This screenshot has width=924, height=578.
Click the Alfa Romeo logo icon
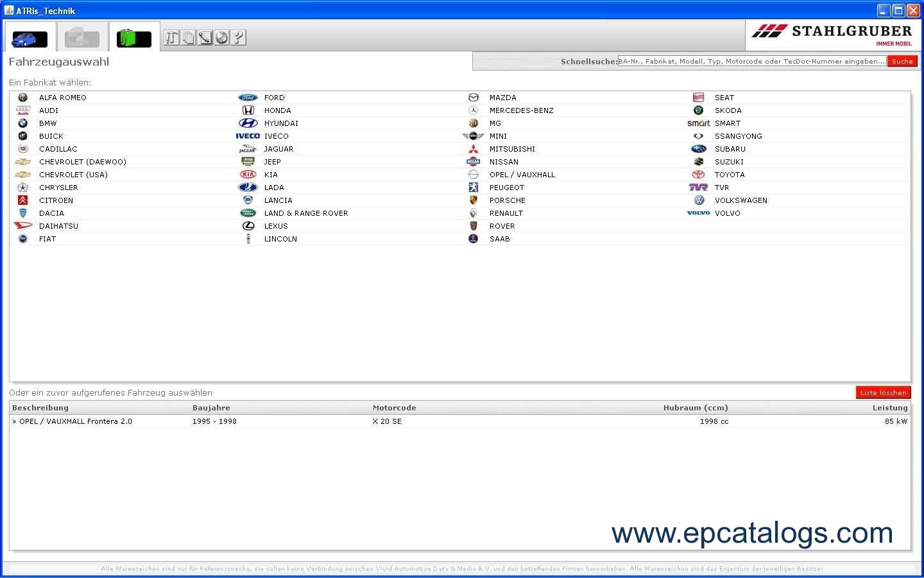click(x=23, y=98)
